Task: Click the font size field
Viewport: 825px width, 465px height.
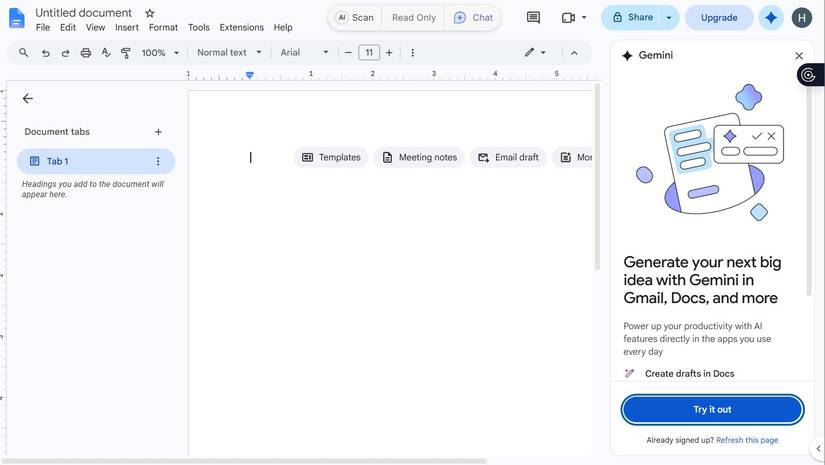Action: 369,53
